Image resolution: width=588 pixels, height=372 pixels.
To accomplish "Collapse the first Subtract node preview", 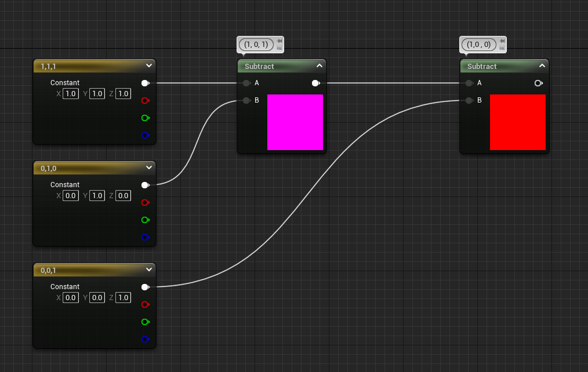I will 319,66.
